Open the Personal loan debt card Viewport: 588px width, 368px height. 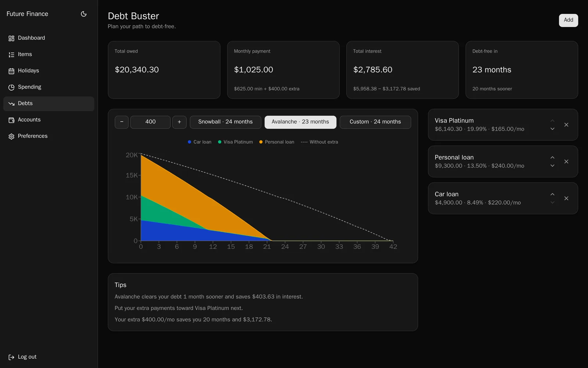503,162
